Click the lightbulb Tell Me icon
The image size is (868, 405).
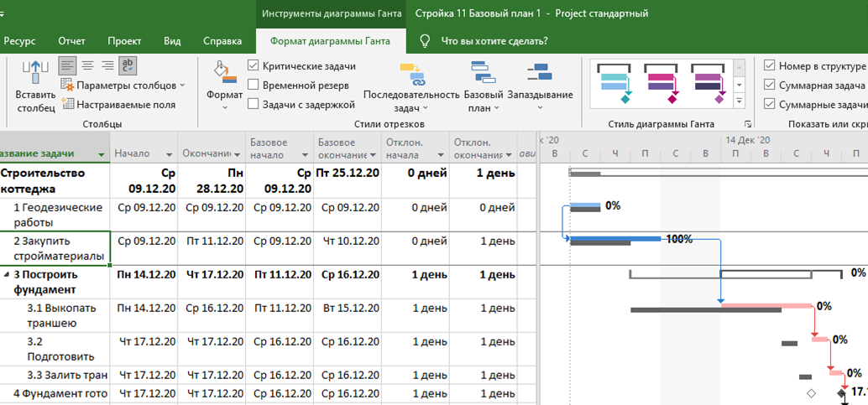click(425, 41)
